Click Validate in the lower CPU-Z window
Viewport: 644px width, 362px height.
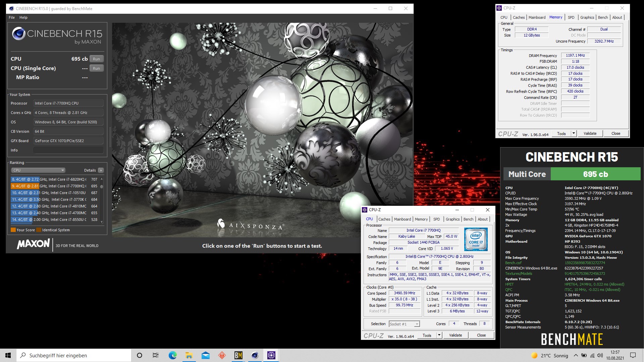click(455, 335)
